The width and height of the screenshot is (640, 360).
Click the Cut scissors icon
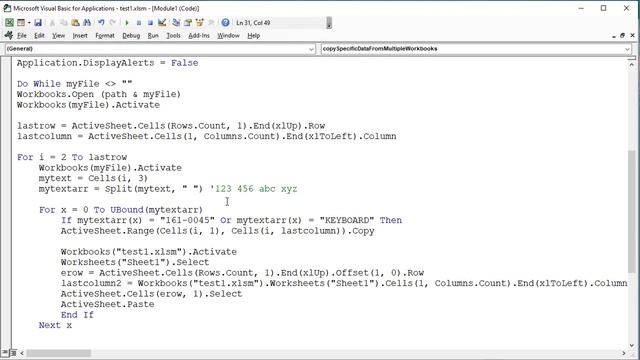[x=52, y=23]
